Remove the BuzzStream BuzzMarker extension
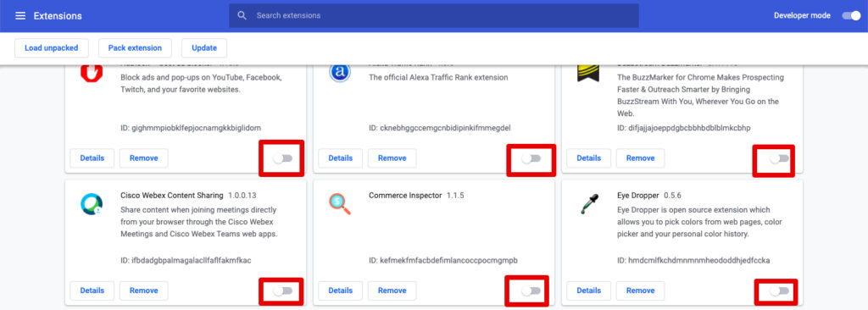868x310 pixels. pyautogui.click(x=641, y=158)
